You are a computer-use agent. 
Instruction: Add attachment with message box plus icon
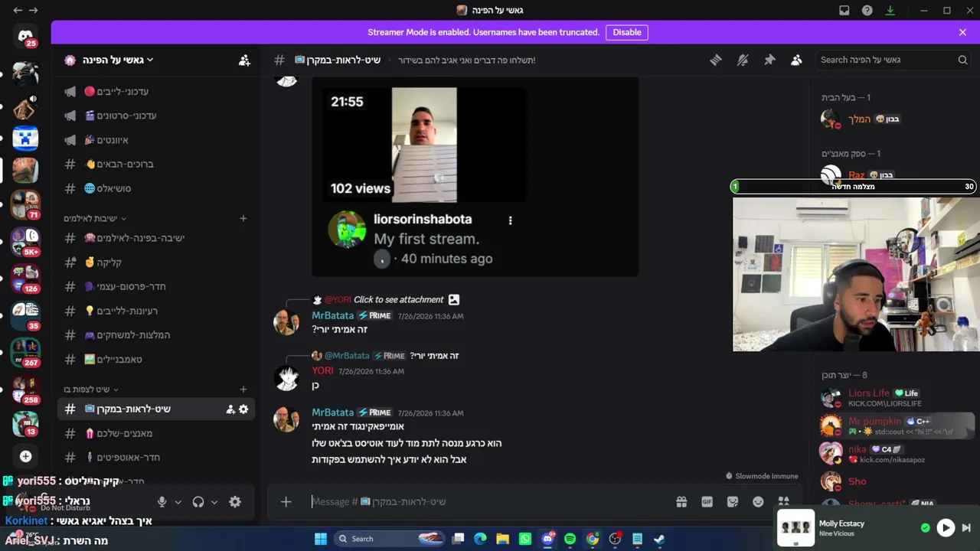click(x=286, y=502)
